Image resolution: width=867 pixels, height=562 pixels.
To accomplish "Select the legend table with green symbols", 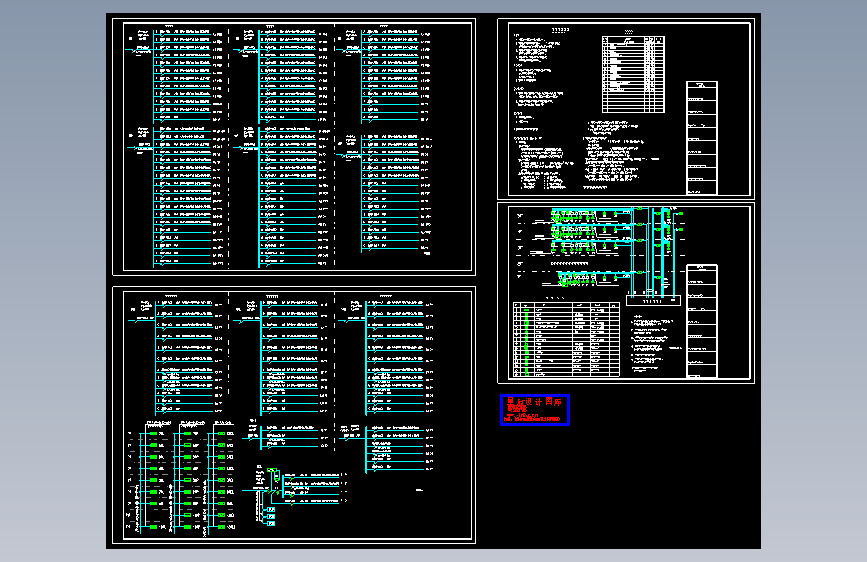I will pyautogui.click(x=567, y=340).
